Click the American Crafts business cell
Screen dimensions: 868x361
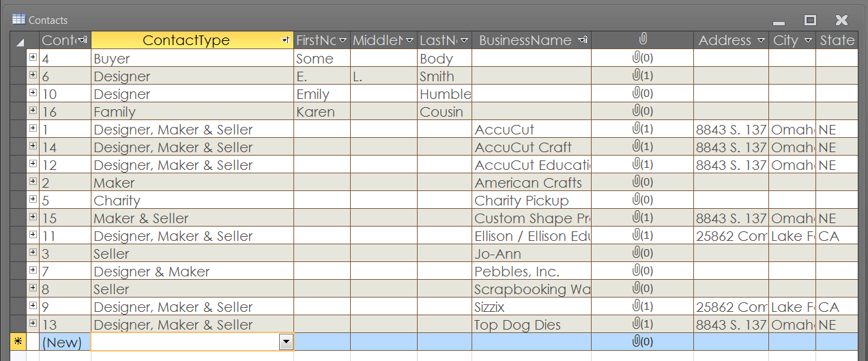(x=532, y=183)
